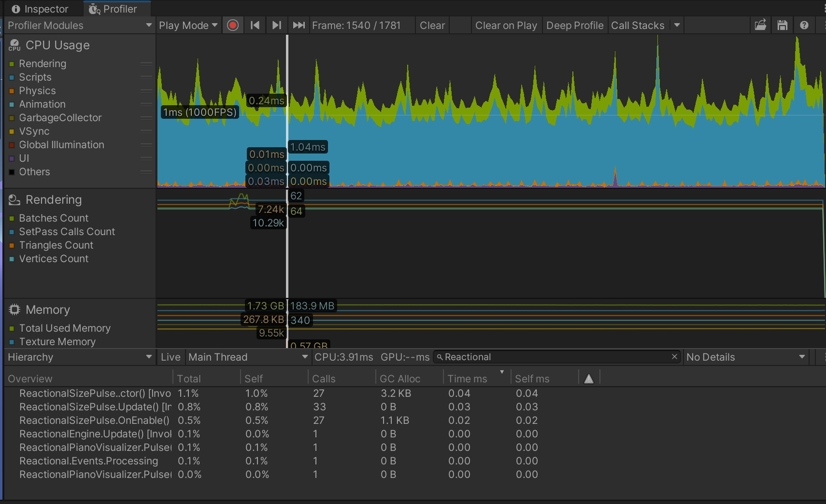This screenshot has width=826, height=504.
Task: Toggle Others category in chart
Action: (12, 172)
